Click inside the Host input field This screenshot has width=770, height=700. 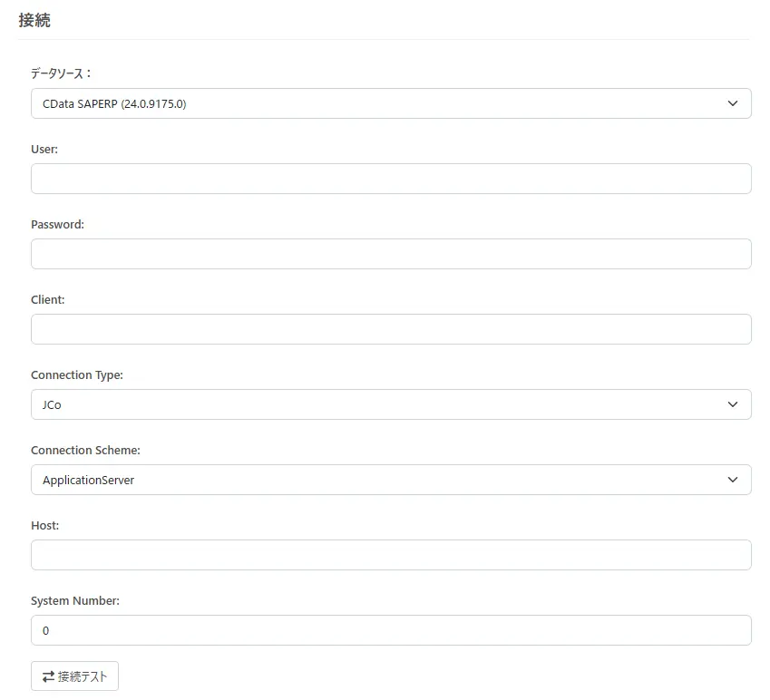390,555
